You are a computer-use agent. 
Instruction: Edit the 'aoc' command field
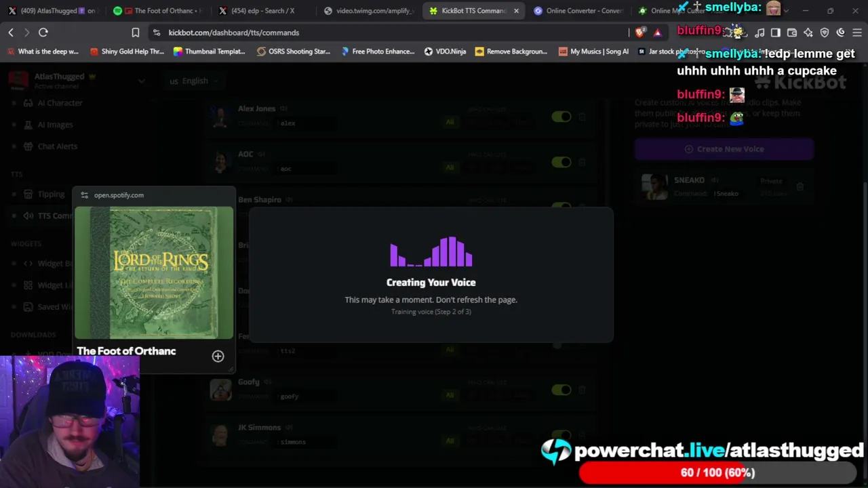coord(305,169)
